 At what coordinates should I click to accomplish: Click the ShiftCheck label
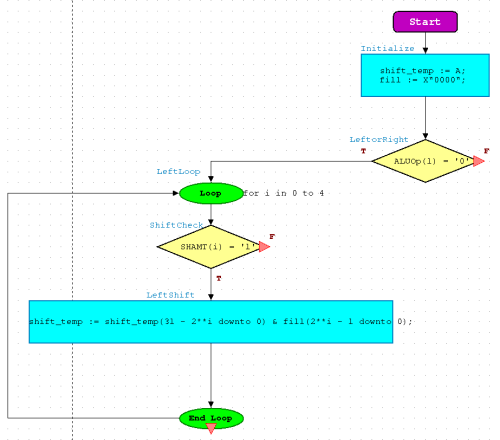[176, 225]
